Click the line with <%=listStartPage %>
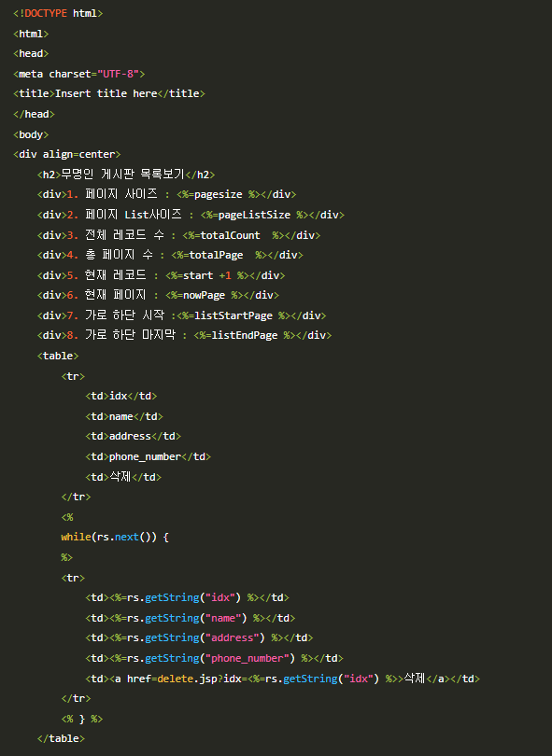This screenshot has width=552, height=756. [x=181, y=315]
